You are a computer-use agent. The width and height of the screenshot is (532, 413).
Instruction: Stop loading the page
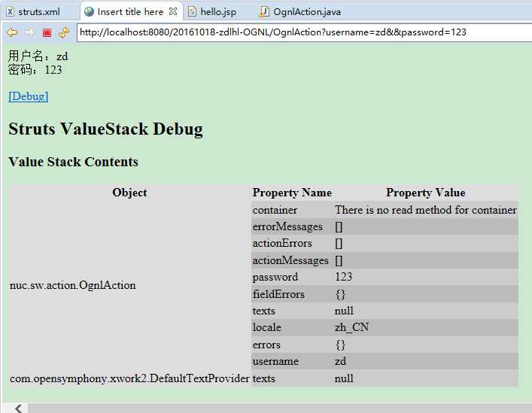[x=47, y=32]
